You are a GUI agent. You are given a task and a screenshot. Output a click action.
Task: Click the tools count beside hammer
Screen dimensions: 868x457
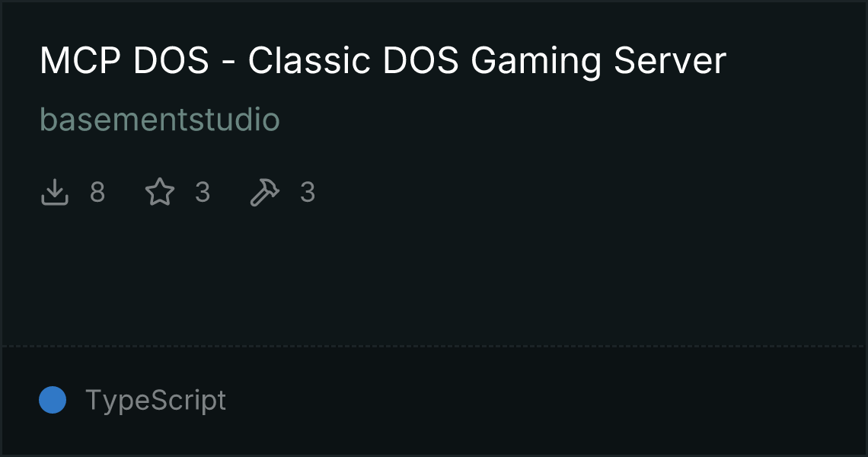point(308,192)
